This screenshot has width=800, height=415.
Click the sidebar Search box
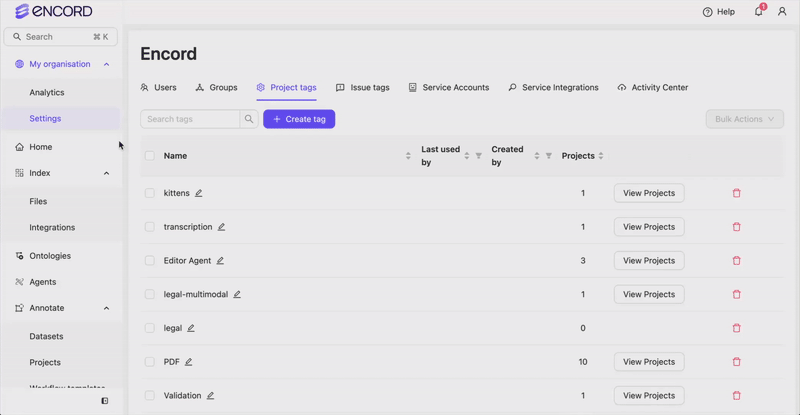pos(61,37)
